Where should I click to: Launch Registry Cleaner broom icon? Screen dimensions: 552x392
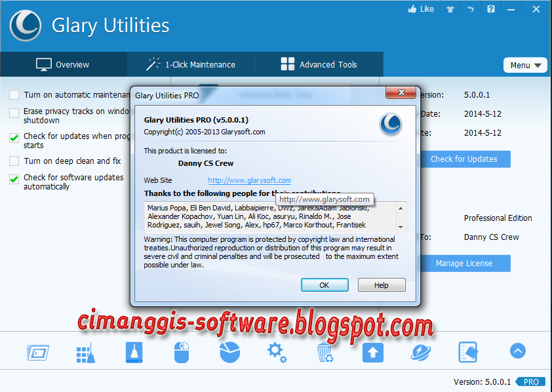86,353
